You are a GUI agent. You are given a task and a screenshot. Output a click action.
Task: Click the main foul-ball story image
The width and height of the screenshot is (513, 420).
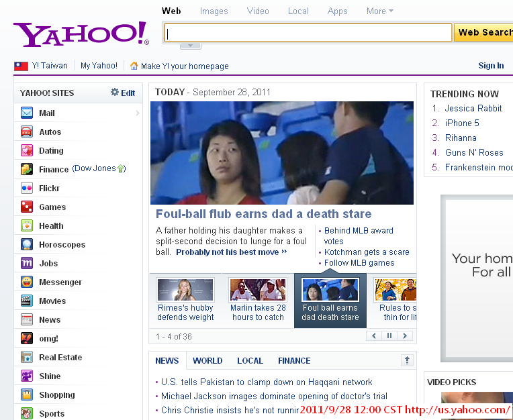[x=282, y=153]
